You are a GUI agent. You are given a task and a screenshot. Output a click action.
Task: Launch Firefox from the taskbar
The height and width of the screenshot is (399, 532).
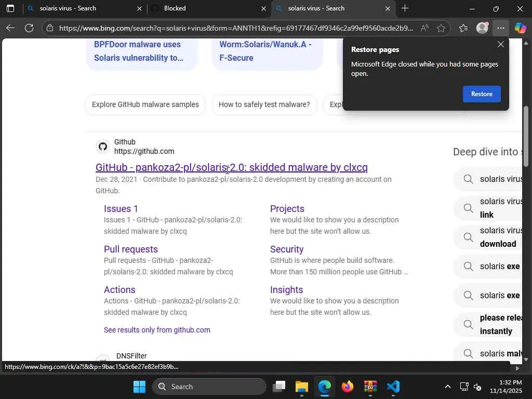coord(348,387)
